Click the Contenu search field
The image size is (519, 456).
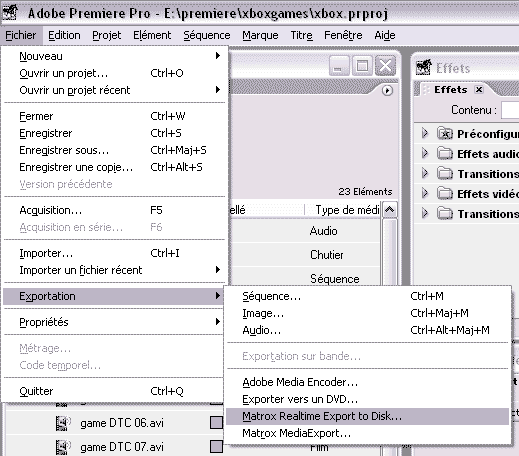[510, 110]
